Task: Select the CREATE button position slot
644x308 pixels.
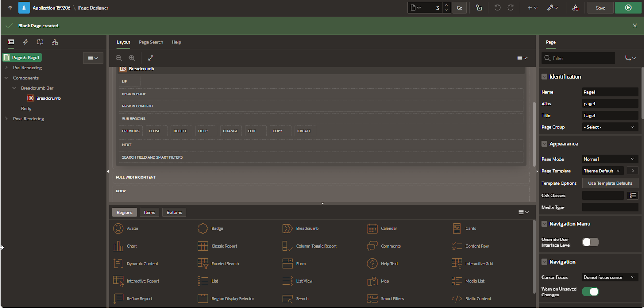Action: tap(305, 131)
